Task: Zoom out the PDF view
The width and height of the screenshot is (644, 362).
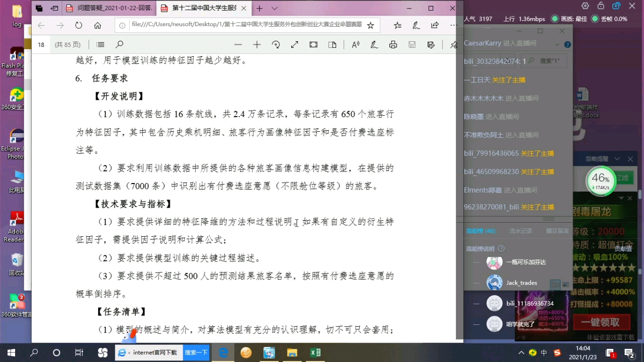Action: (x=238, y=45)
